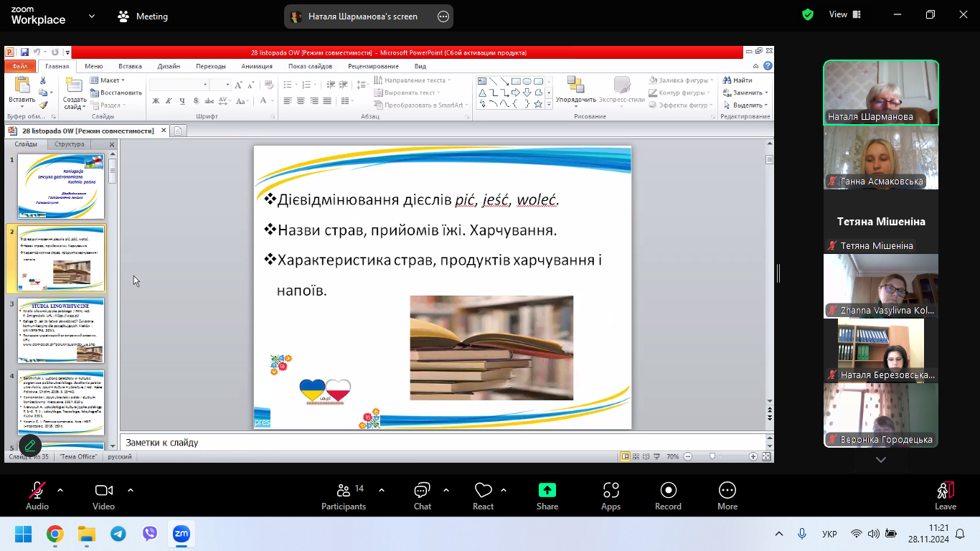Click the Вставить (Paste) clipboard icon
This screenshot has height=551, width=980.
pyautogui.click(x=22, y=85)
